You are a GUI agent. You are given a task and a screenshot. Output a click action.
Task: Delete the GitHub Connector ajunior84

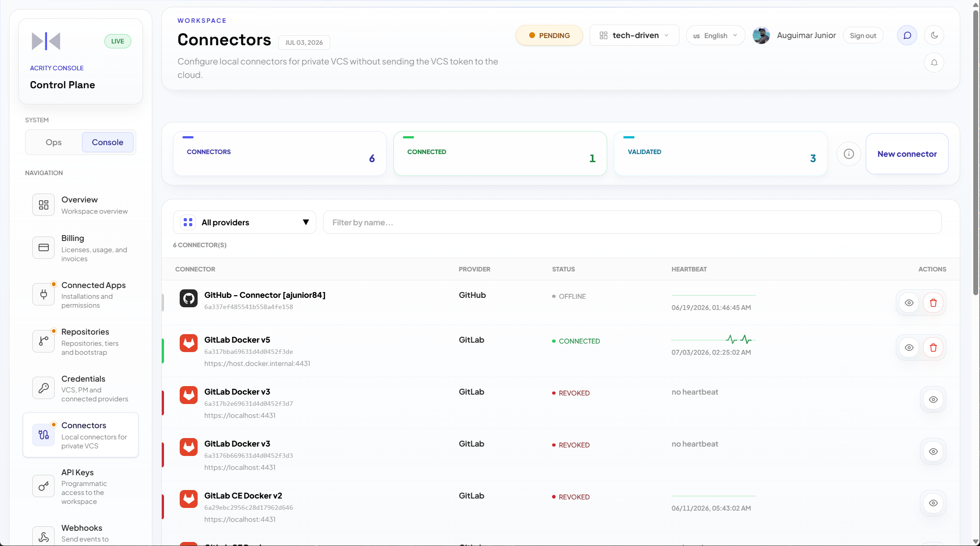933,303
